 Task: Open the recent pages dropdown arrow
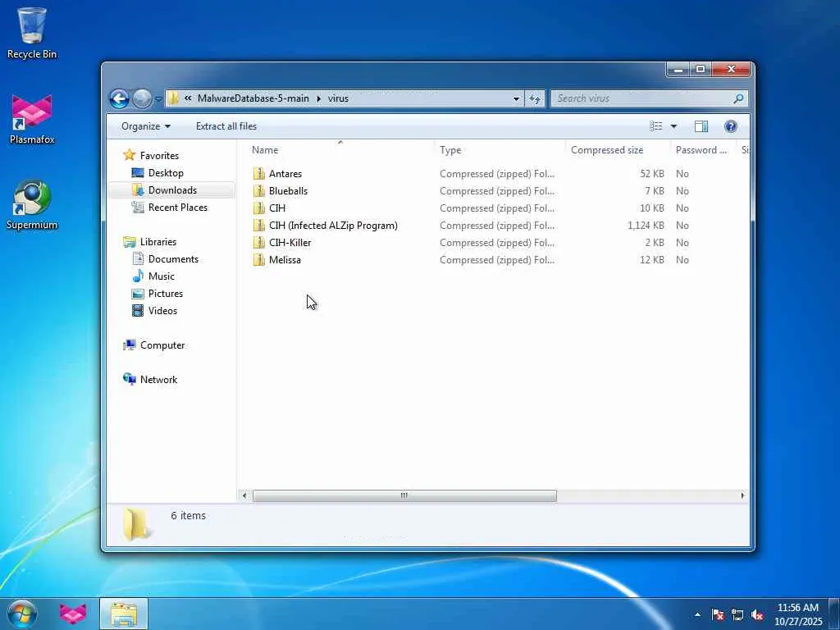point(158,99)
